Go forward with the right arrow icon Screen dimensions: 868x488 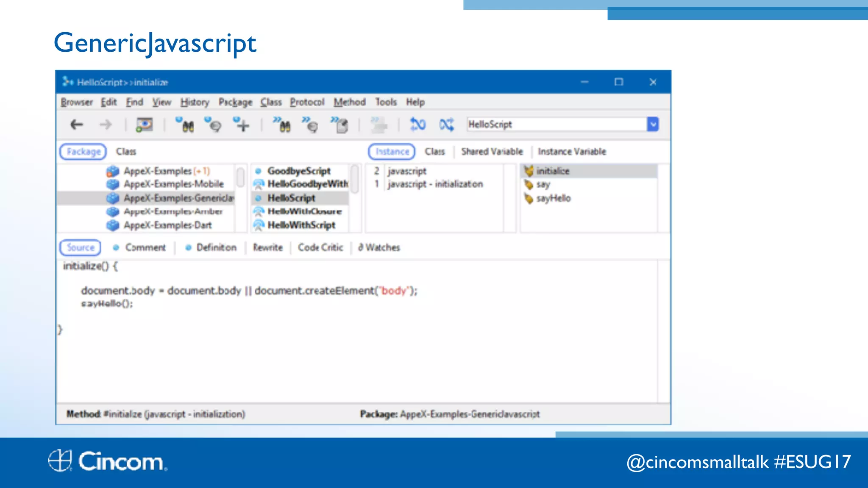pos(106,125)
